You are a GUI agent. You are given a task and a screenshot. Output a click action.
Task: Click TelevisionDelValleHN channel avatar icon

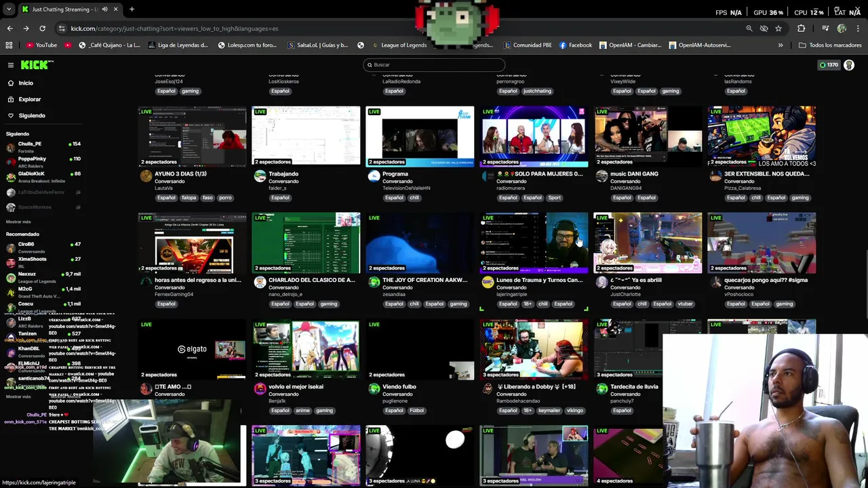point(374,176)
